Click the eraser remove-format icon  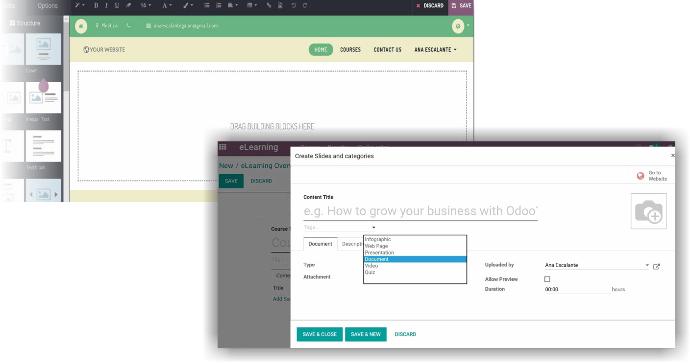tap(129, 5)
